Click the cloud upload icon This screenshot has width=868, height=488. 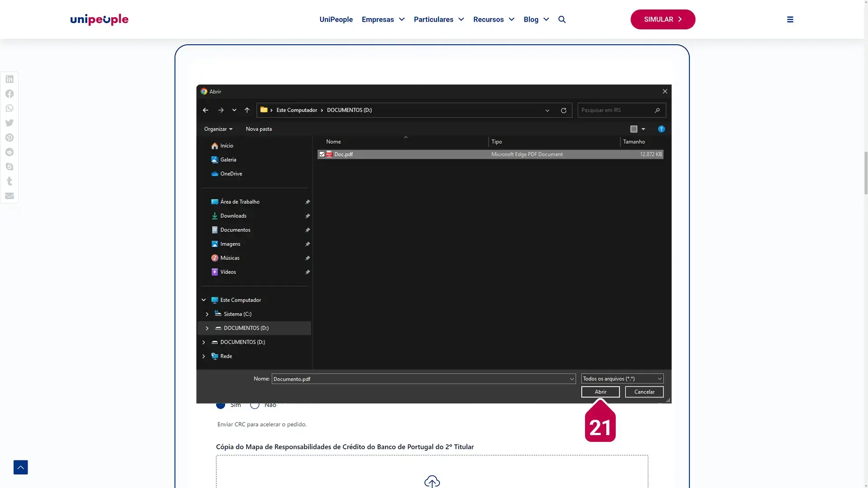[432, 481]
